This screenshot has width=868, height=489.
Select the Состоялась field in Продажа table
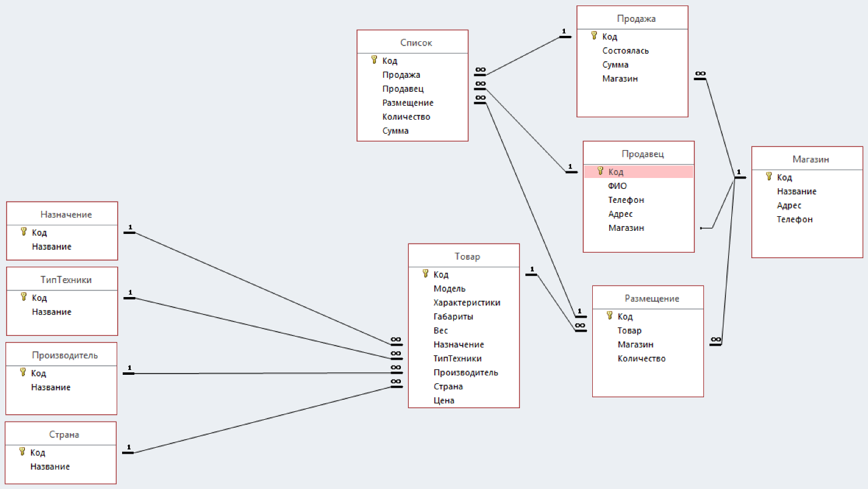pyautogui.click(x=632, y=50)
